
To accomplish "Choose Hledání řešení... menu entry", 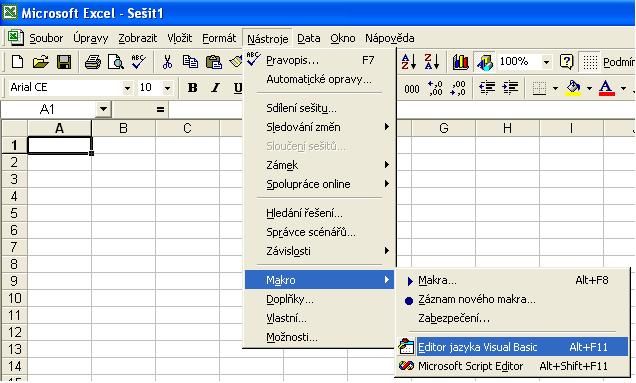I will coord(319,213).
